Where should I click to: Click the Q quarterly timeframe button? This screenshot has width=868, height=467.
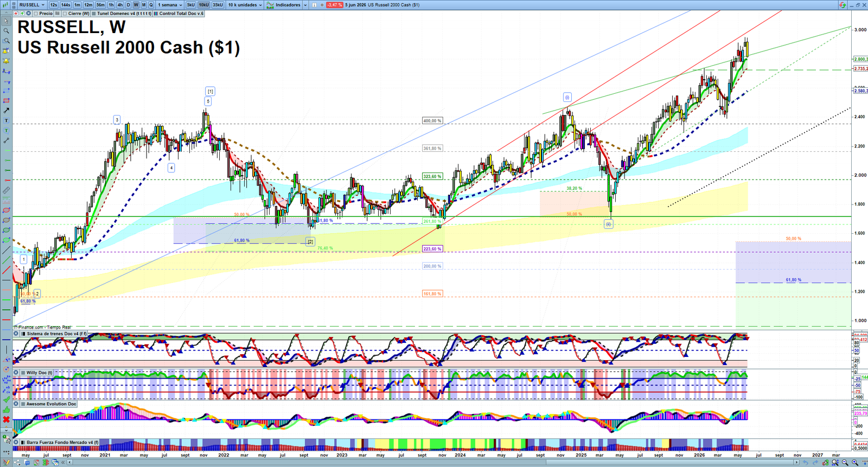pyautogui.click(x=151, y=5)
